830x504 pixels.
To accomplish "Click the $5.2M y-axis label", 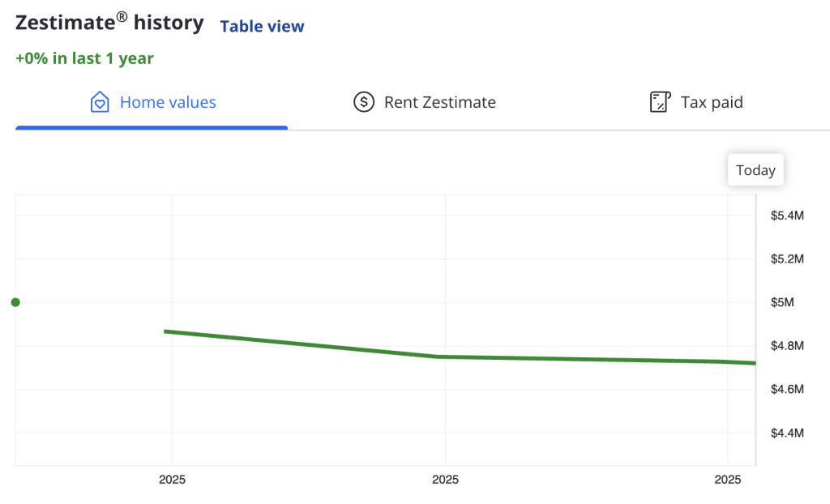I will pos(787,259).
